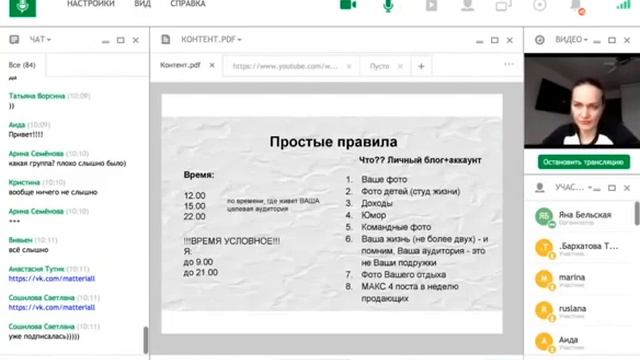This screenshot has width=640, height=360.
Task: Click the video panel clock-like icon
Action: (540, 40)
